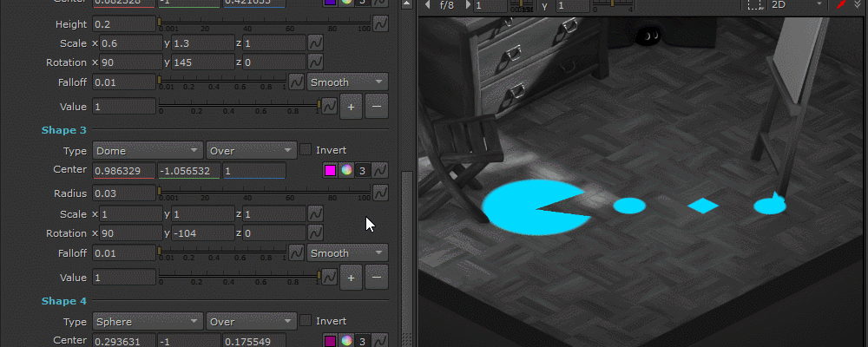Click the viewer gamma slider
The width and height of the screenshot is (868, 347).
point(612,6)
